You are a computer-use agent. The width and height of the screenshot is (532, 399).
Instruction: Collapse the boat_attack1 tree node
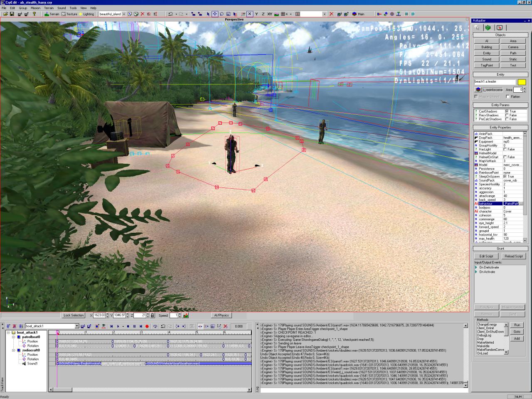tap(8, 332)
